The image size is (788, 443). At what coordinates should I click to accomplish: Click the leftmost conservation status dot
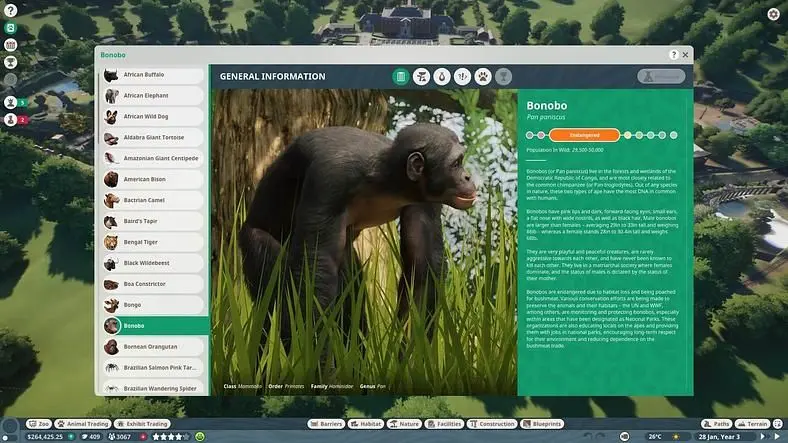click(x=529, y=135)
